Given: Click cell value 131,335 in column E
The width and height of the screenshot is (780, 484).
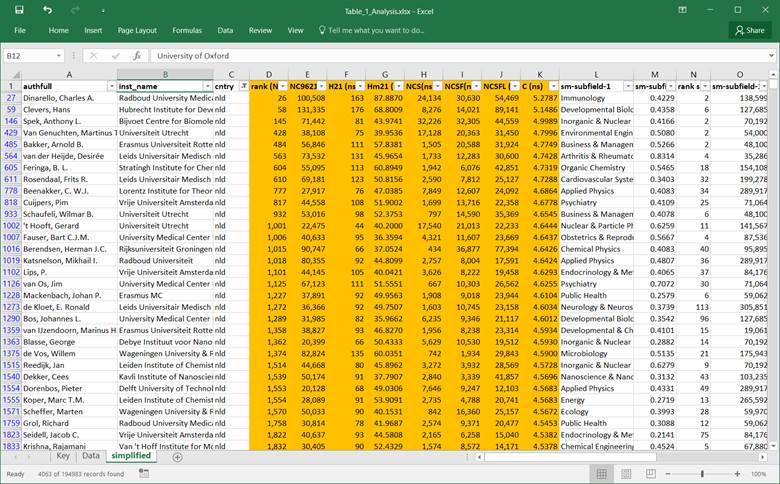Looking at the screenshot, I should pyautogui.click(x=307, y=109).
